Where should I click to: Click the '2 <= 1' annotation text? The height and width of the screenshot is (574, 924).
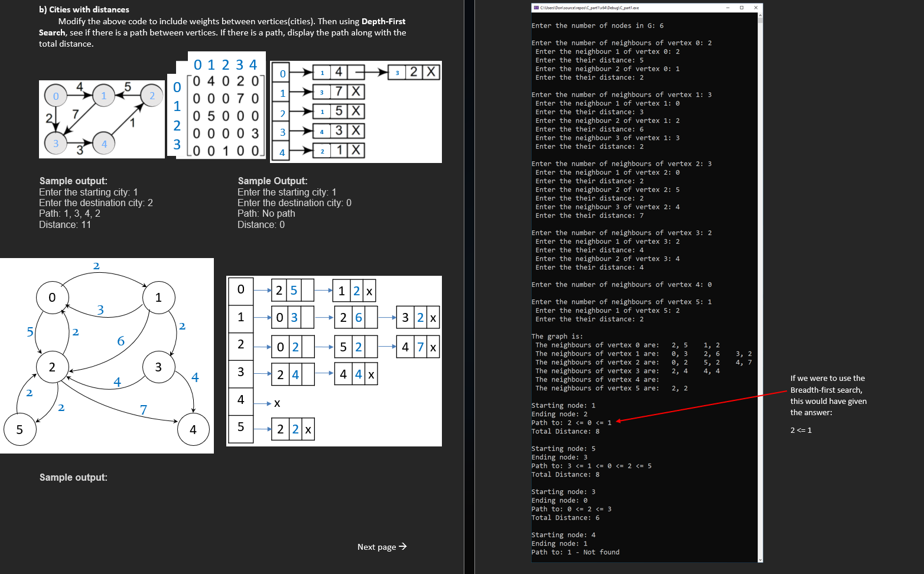801,430
